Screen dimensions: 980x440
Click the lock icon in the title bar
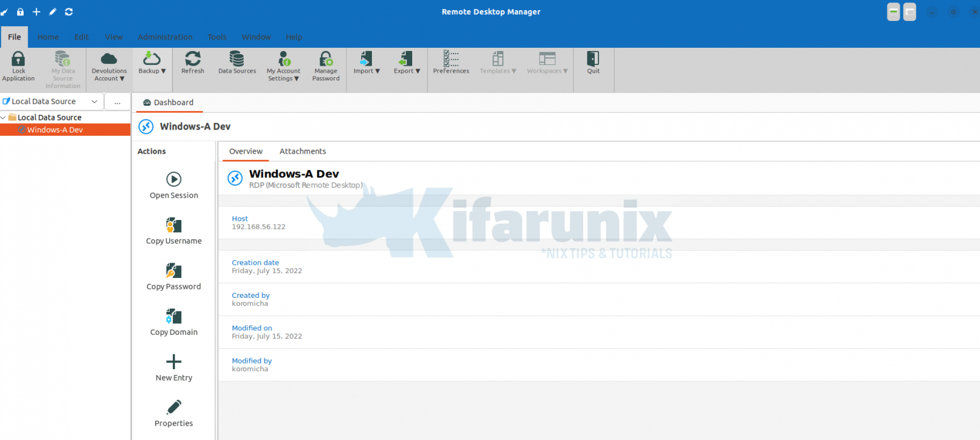(20, 11)
